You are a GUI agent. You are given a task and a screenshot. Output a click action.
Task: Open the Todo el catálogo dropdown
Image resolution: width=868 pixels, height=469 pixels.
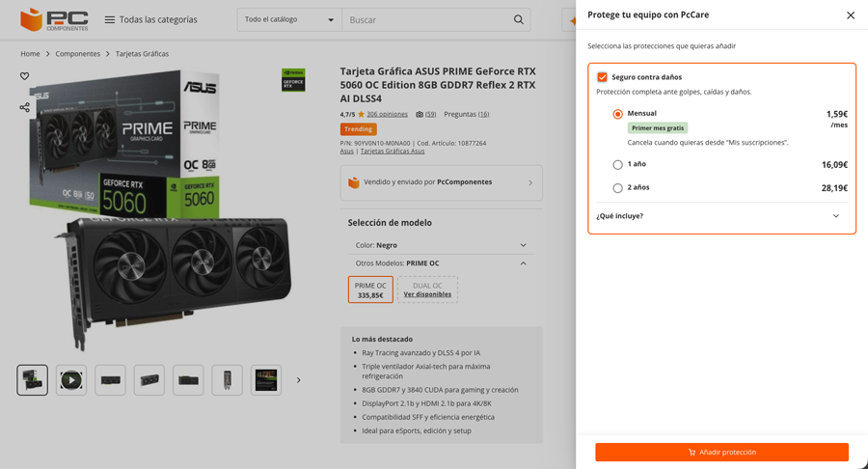[289, 19]
